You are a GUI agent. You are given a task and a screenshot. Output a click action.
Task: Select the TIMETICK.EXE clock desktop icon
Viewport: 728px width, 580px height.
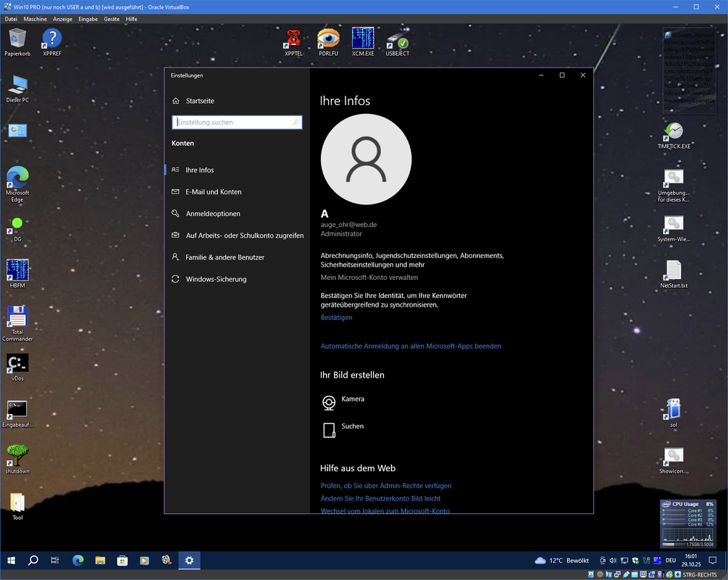674,136
